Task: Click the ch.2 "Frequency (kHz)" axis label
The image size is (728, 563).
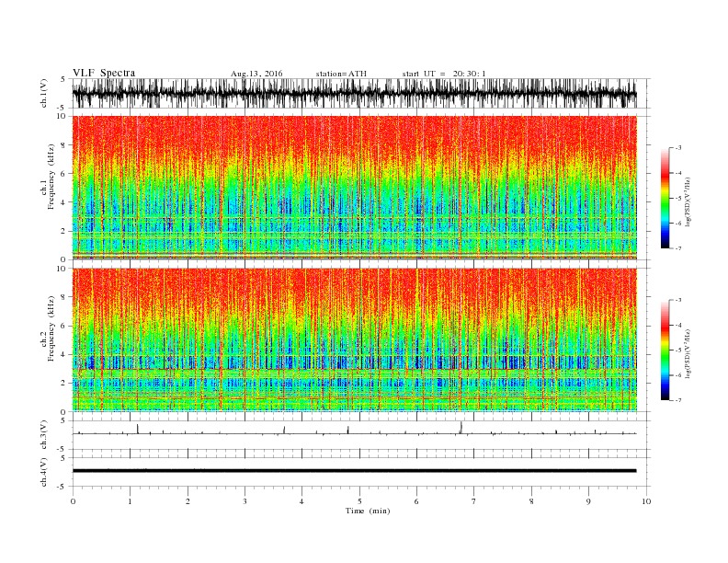Action: pyautogui.click(x=51, y=329)
